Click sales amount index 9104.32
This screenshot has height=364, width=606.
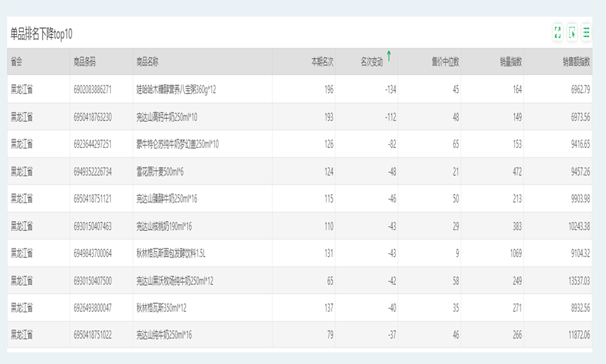[x=581, y=253]
